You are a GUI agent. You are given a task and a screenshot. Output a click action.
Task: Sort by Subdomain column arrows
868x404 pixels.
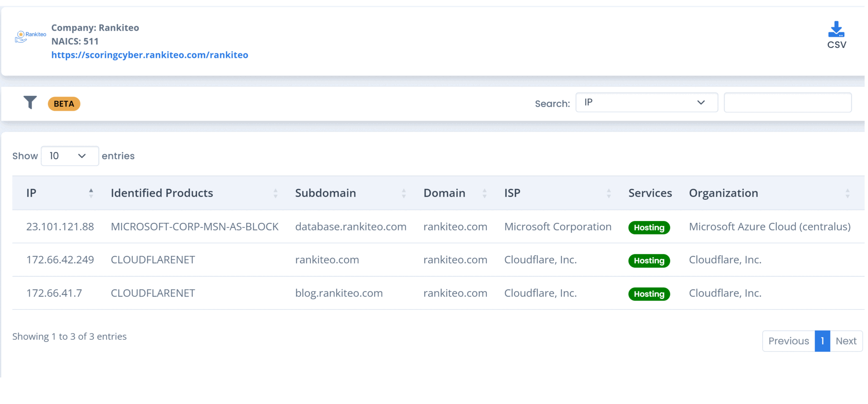tap(404, 193)
